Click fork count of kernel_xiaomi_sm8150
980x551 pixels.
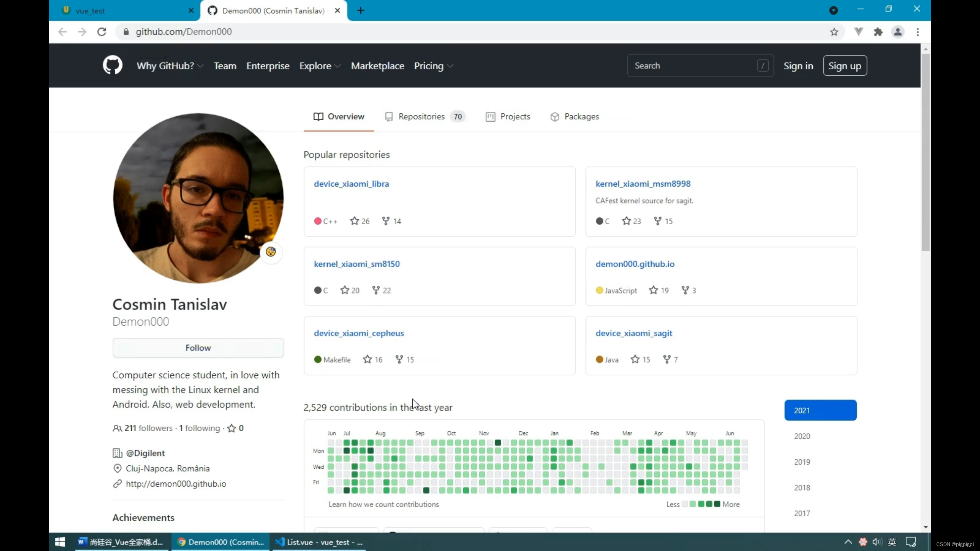point(382,290)
